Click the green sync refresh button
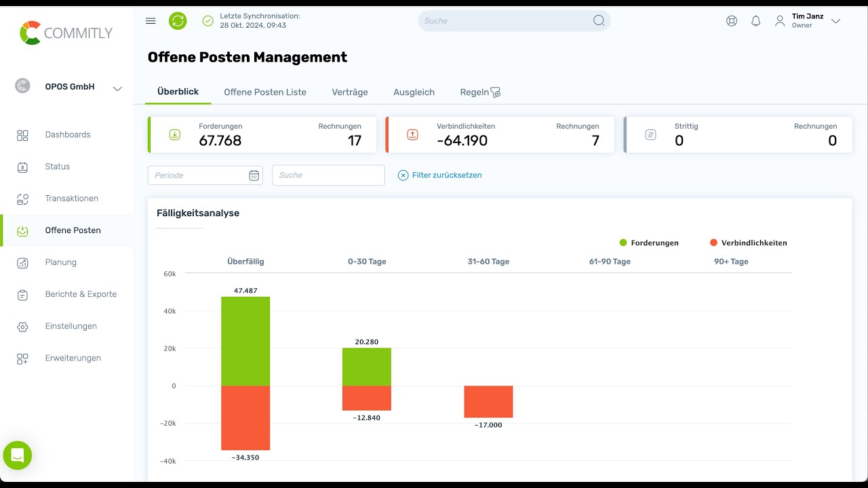Screen dimensions: 868x488 tap(178, 21)
